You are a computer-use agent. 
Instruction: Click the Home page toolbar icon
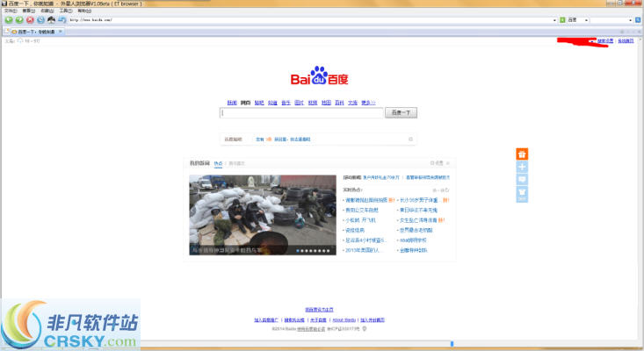(x=51, y=19)
